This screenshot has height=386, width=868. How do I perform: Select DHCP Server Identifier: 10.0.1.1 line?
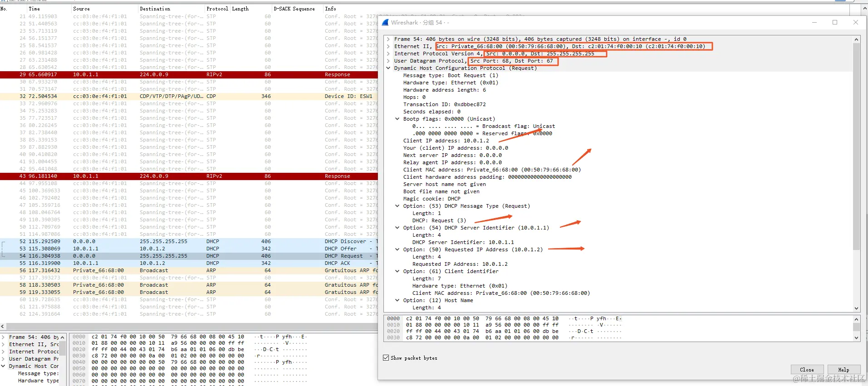click(463, 242)
